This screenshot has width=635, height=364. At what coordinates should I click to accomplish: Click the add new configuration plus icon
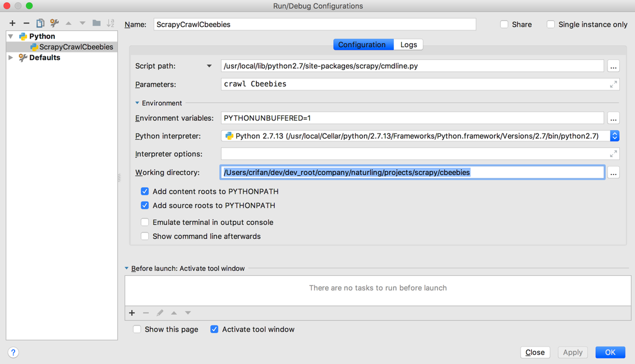12,23
